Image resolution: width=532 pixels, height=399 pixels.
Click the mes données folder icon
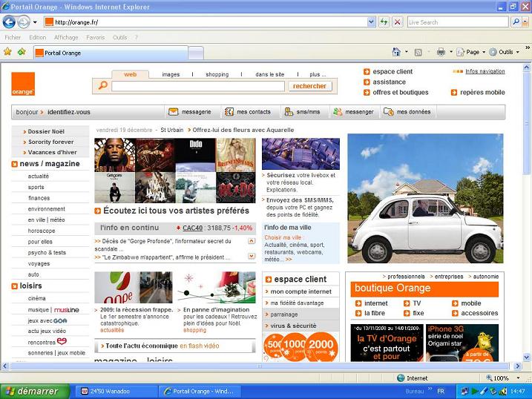click(x=389, y=111)
